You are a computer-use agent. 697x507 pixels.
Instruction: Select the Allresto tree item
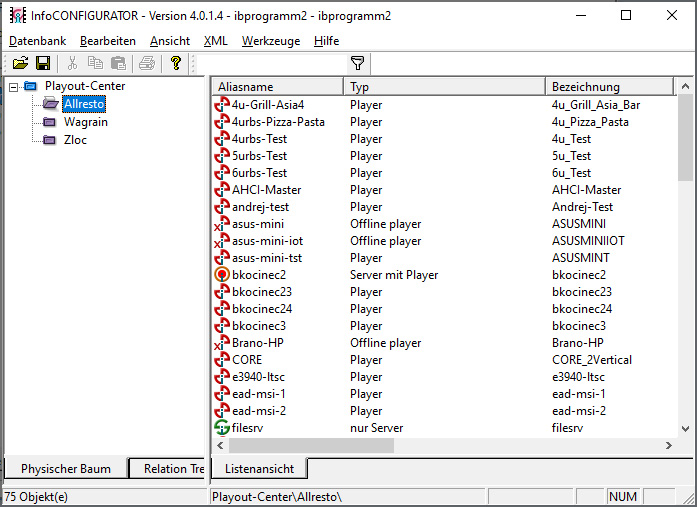pyautogui.click(x=84, y=104)
